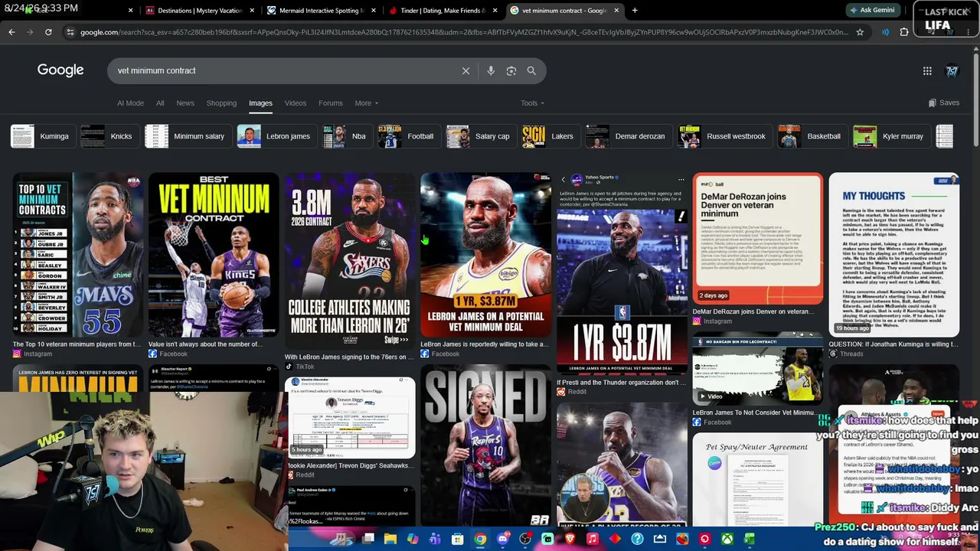Submit search with the magnifier icon
This screenshot has width=980, height=551.
tap(531, 70)
